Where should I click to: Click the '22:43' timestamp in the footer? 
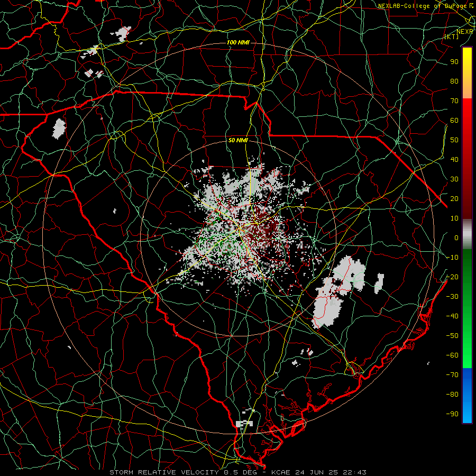pos(354,472)
